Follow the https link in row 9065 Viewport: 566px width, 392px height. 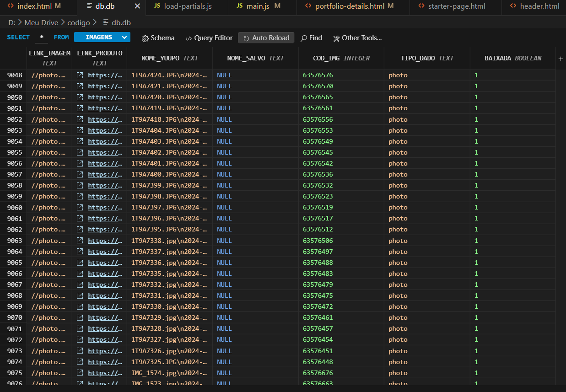105,263
